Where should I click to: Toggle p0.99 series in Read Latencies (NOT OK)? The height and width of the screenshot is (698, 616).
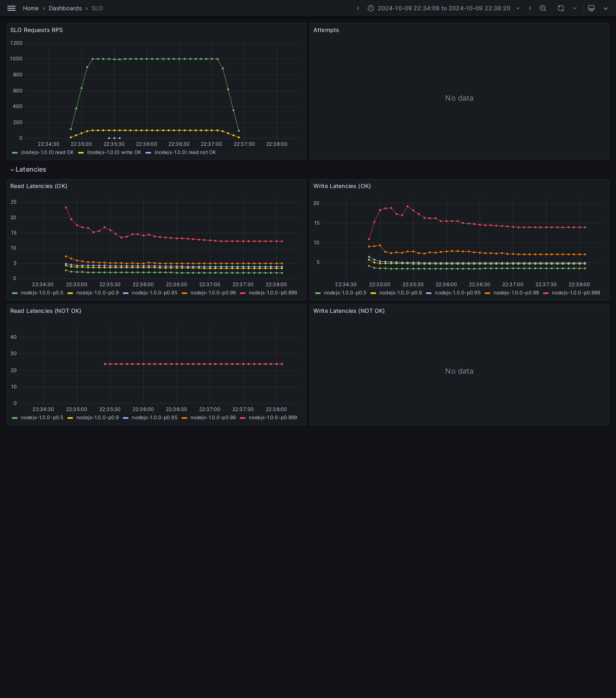pos(213,418)
